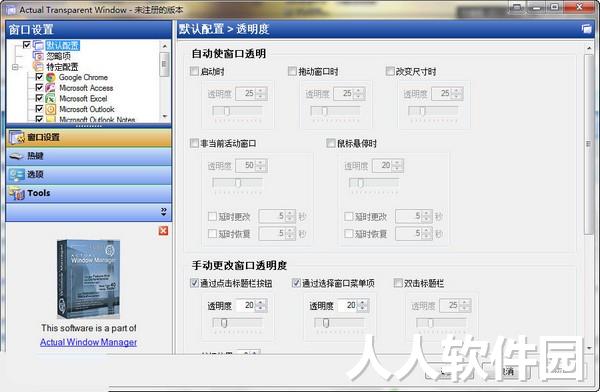This screenshot has width=600, height=392.
Task: Click the 鼠标悬停时 透明度 field showing 20
Action: [388, 165]
